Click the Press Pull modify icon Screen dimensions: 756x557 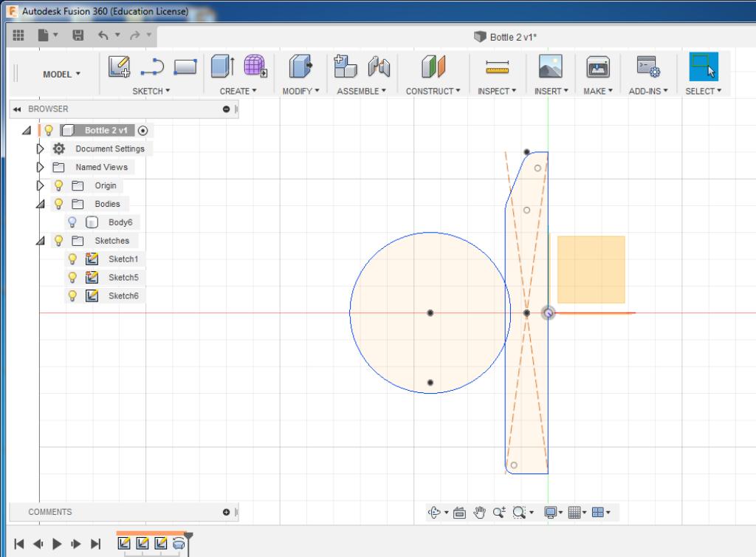point(300,67)
